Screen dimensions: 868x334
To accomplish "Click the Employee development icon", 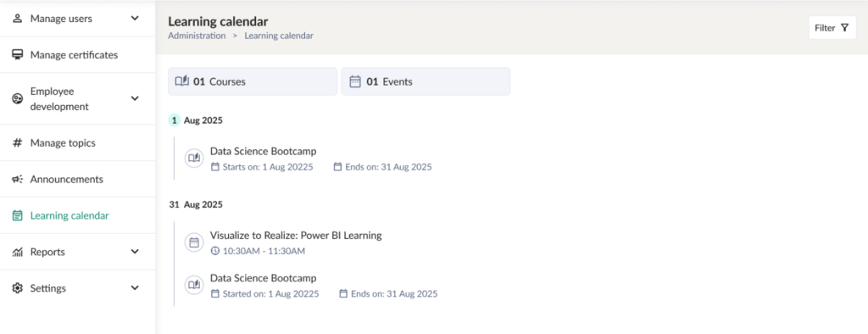I will pos(17,98).
